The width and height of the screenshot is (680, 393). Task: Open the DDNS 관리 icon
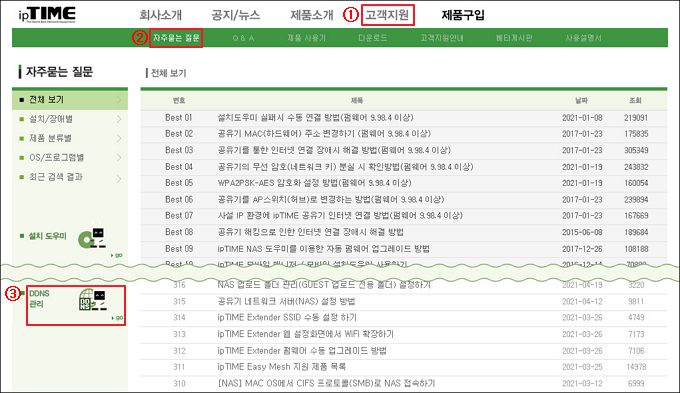point(93,300)
